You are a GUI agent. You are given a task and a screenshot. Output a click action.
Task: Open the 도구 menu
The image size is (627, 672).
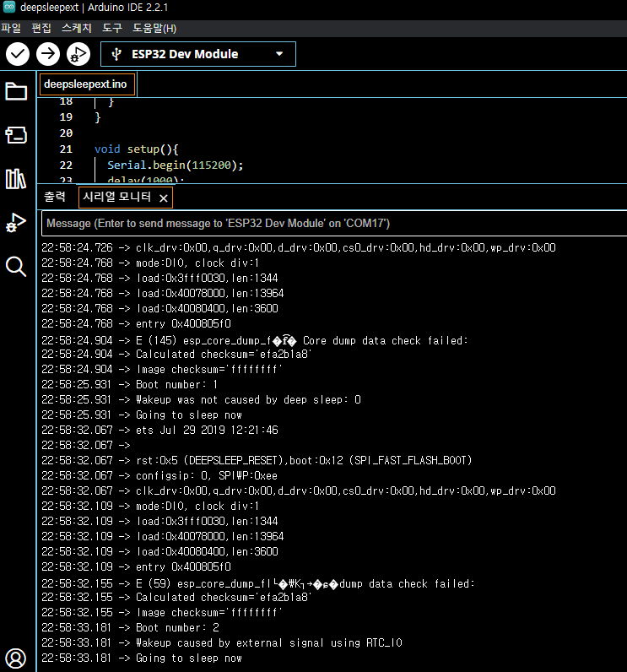pos(112,29)
